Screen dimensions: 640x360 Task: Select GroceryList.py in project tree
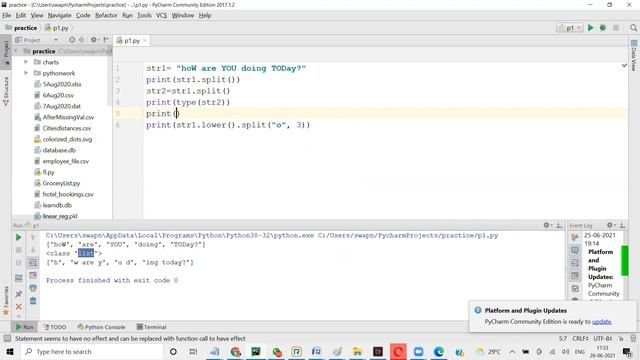[61, 183]
